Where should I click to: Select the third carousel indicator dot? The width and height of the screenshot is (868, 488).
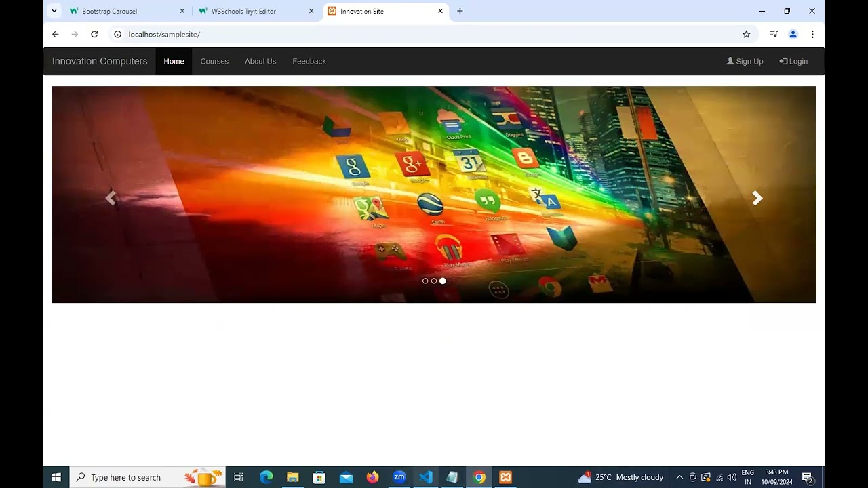443,281
